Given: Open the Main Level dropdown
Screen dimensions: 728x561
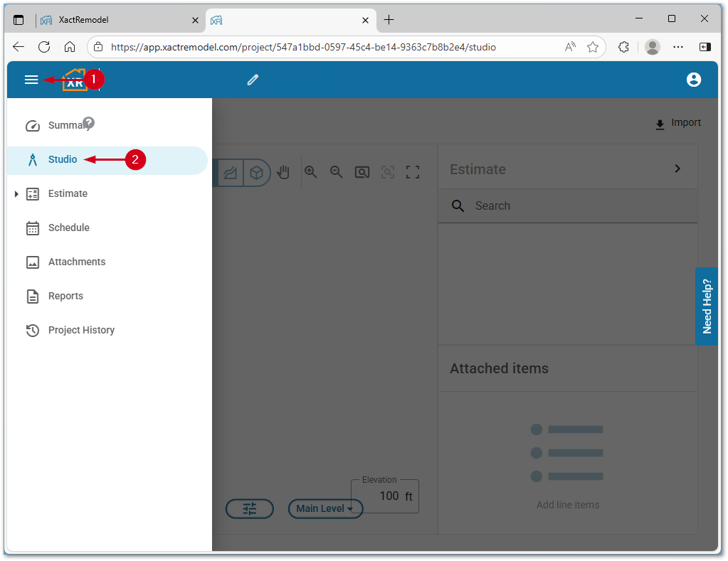Looking at the screenshot, I should click(325, 508).
